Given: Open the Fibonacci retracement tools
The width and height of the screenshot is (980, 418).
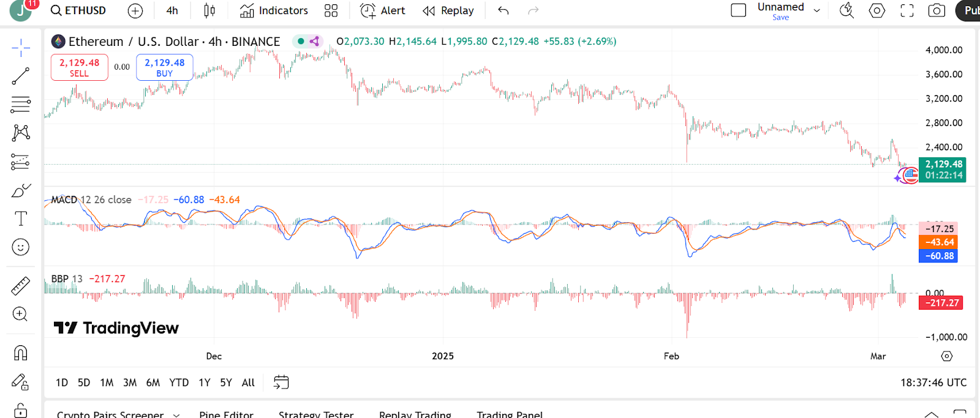Looking at the screenshot, I should tap(21, 105).
